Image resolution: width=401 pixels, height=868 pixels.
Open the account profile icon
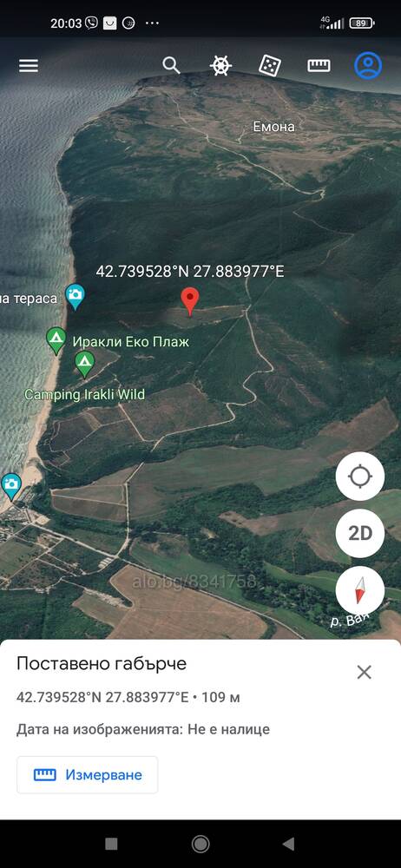(x=368, y=65)
